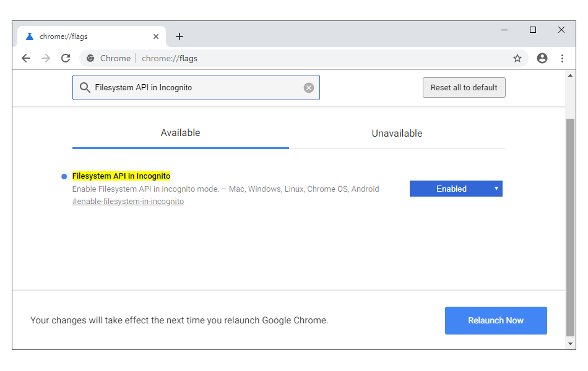Screen dimensions: 588x371
Task: Click the Chrome site info icon
Action: pyautogui.click(x=90, y=58)
